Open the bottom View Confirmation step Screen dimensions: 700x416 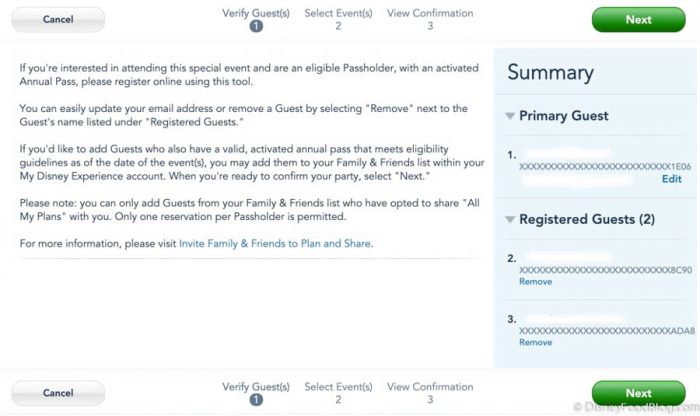coord(430,392)
